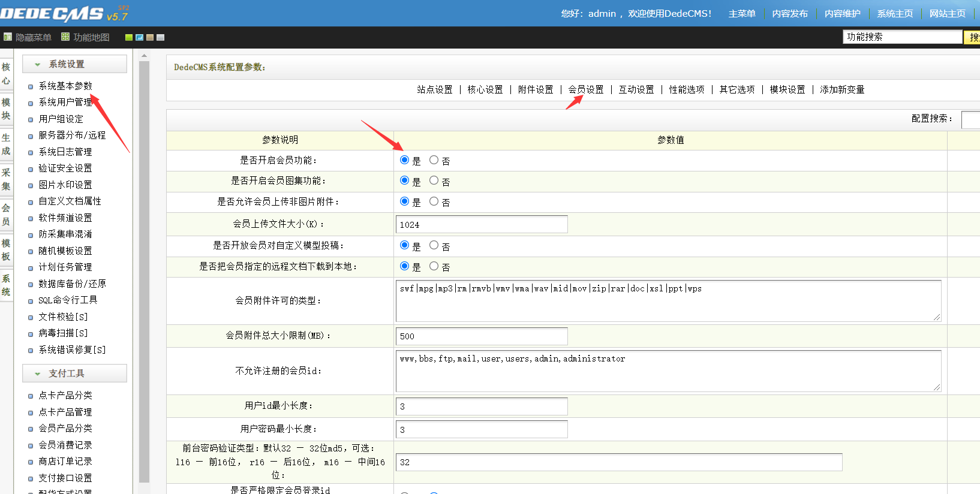The height and width of the screenshot is (494, 980).
Task: Open 用户组设定 in the sidebar
Action: [61, 119]
